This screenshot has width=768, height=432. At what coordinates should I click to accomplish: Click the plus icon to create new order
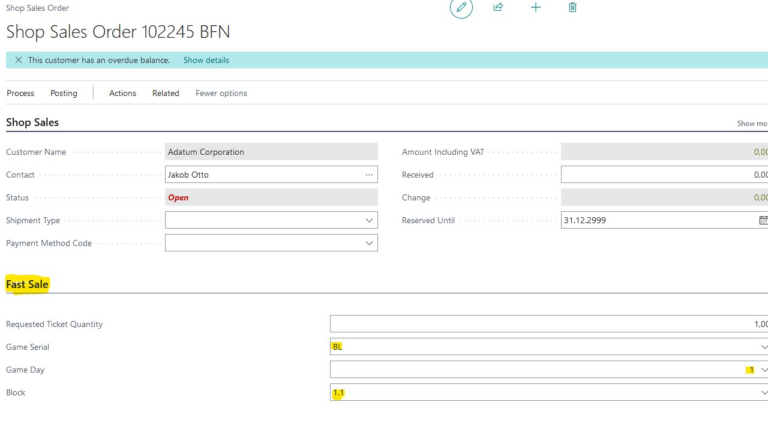pos(535,7)
